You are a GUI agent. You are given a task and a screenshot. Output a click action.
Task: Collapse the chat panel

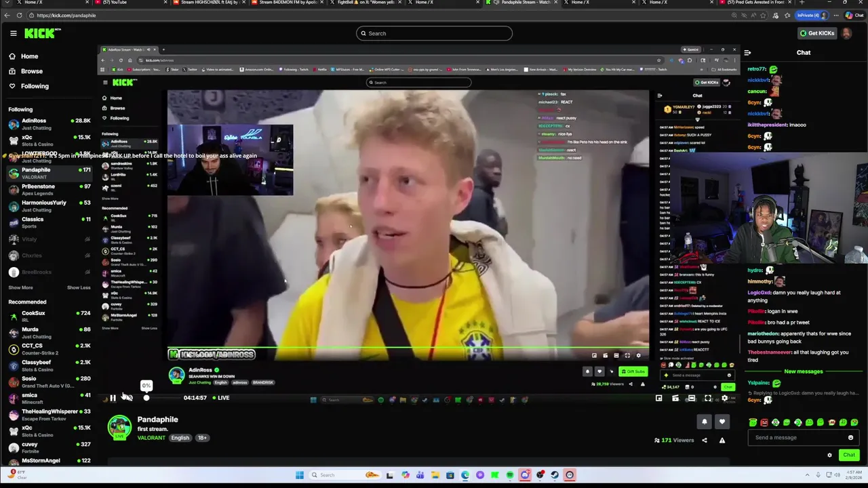747,53
